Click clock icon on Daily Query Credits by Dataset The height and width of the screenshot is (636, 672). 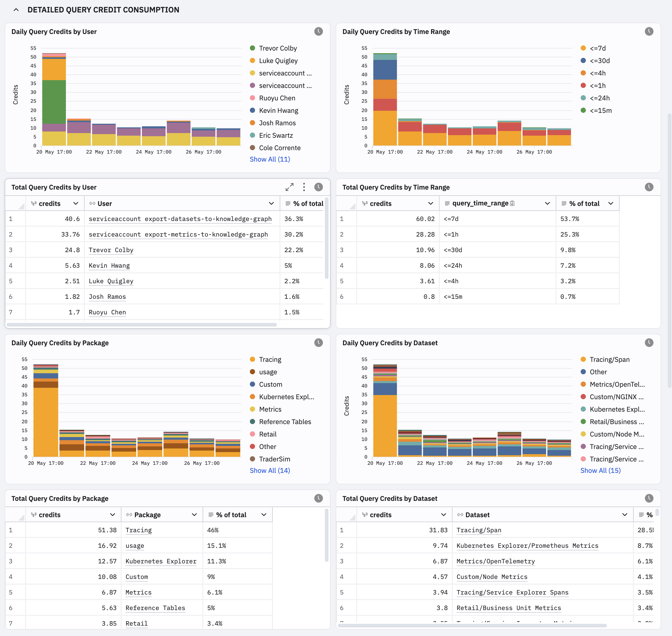click(649, 343)
